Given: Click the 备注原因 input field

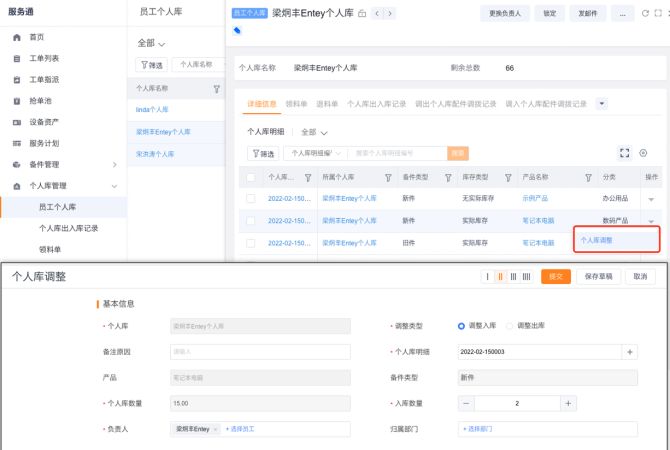Looking at the screenshot, I should (x=260, y=352).
